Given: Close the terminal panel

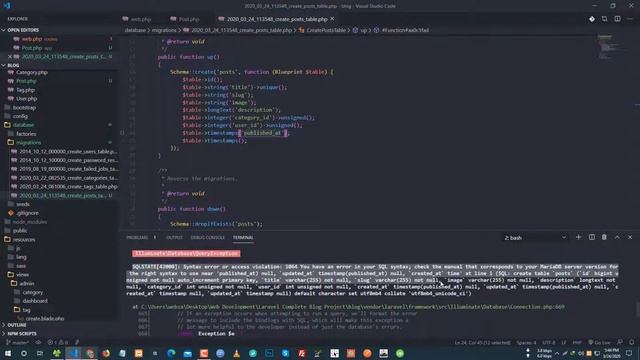Looking at the screenshot, I should pos(630,237).
